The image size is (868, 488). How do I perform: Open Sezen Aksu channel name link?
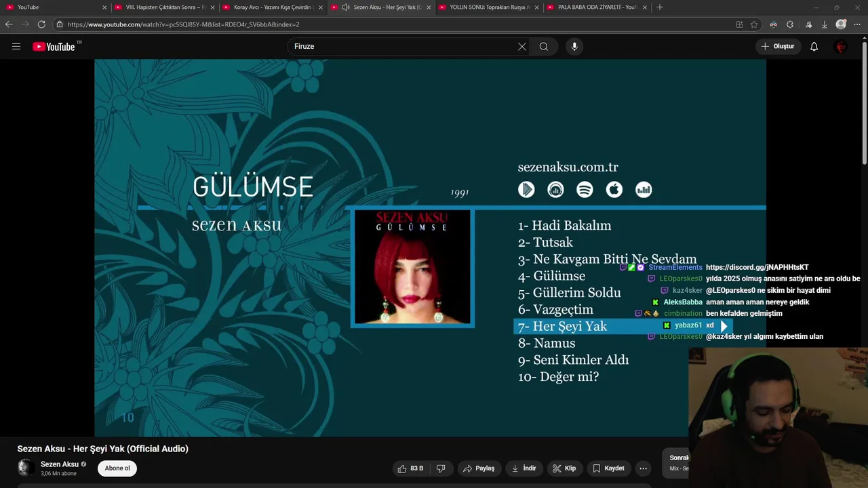(60, 464)
